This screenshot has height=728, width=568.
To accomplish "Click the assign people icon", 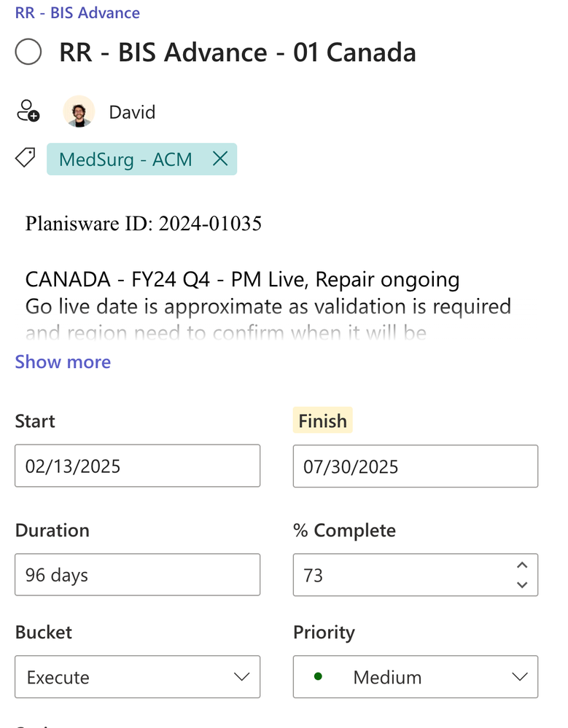I will [x=28, y=111].
